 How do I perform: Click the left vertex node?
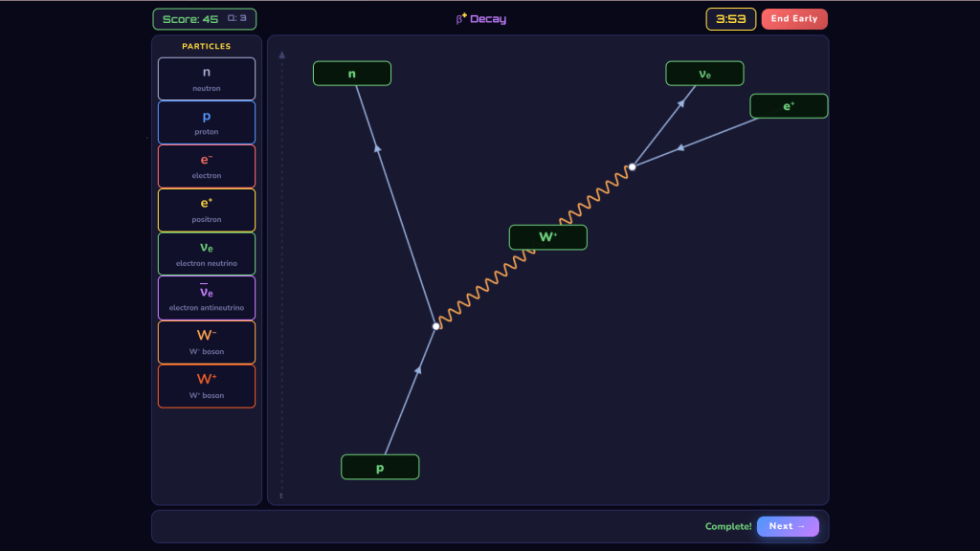tap(436, 326)
